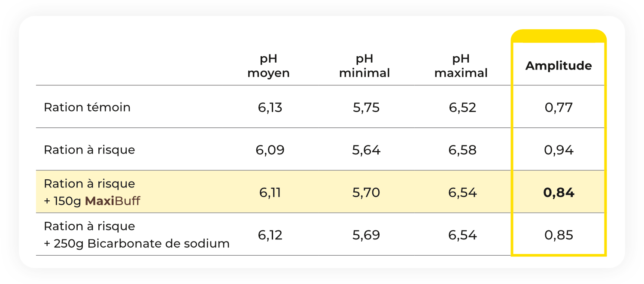Click the 6,12 pH moyen value

coord(270,235)
